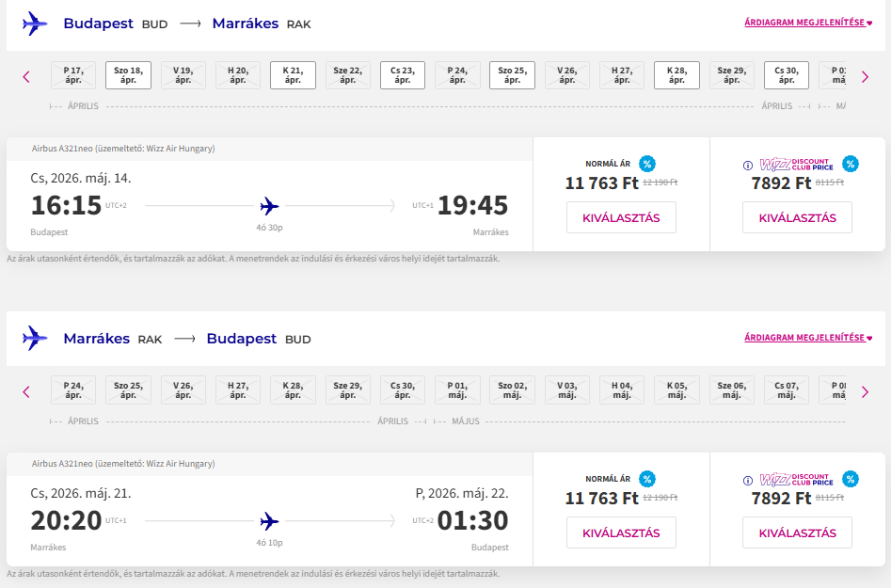This screenshot has height=588, width=891.
Task: Click info icon next to outbound WIZZ Discount Club
Action: [x=748, y=165]
